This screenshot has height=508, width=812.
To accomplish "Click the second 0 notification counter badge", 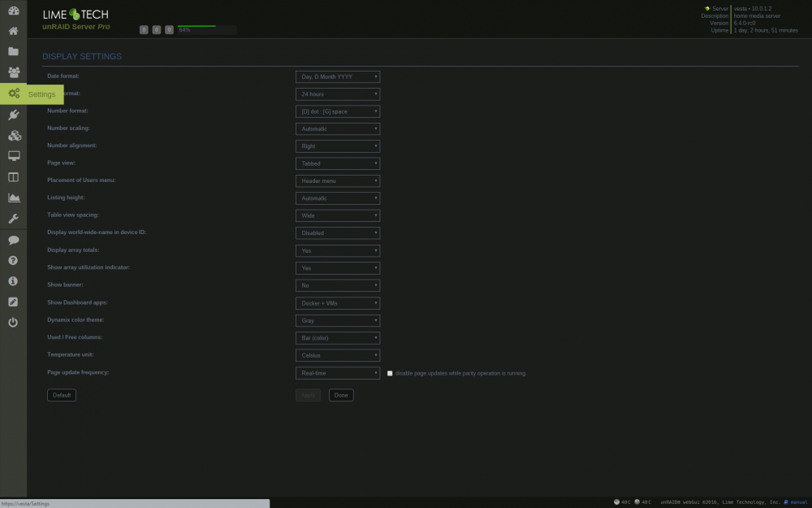I will (x=157, y=30).
